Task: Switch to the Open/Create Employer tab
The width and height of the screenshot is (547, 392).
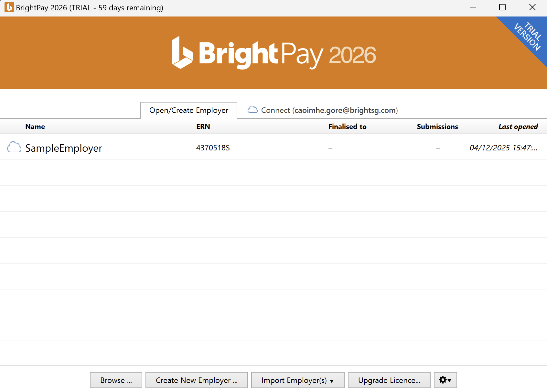Action: pos(188,110)
